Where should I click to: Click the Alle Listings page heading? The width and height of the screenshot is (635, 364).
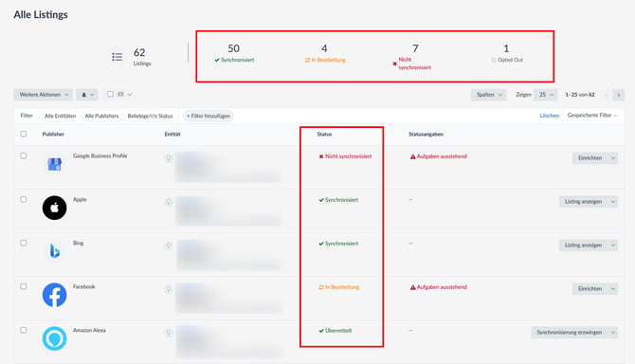pos(41,14)
